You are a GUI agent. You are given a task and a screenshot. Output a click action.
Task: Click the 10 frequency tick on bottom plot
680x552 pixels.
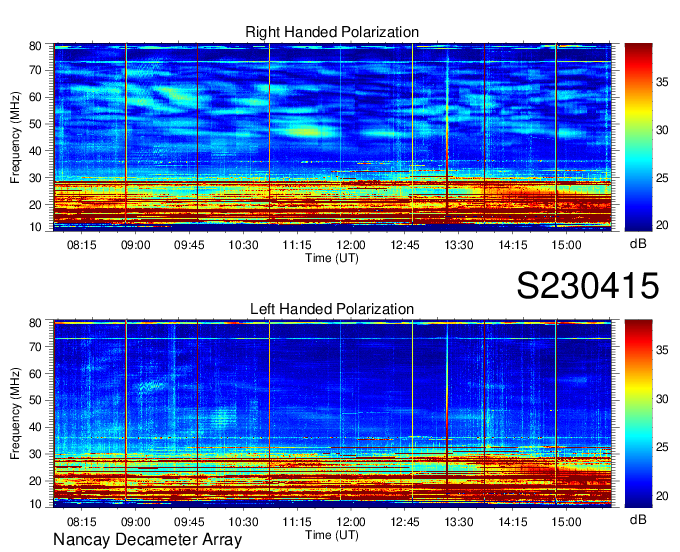click(x=35, y=504)
